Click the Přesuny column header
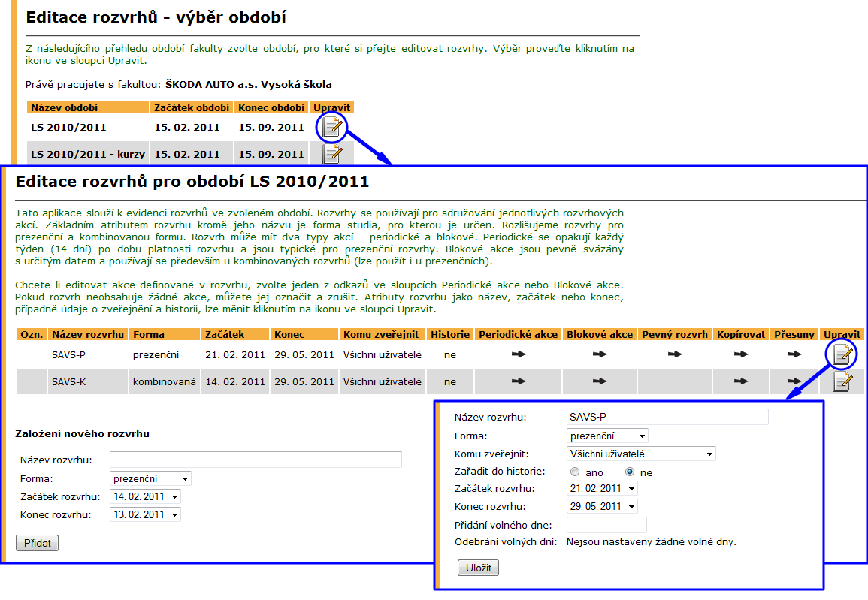Image resolution: width=868 pixels, height=600 pixels. pos(794,335)
